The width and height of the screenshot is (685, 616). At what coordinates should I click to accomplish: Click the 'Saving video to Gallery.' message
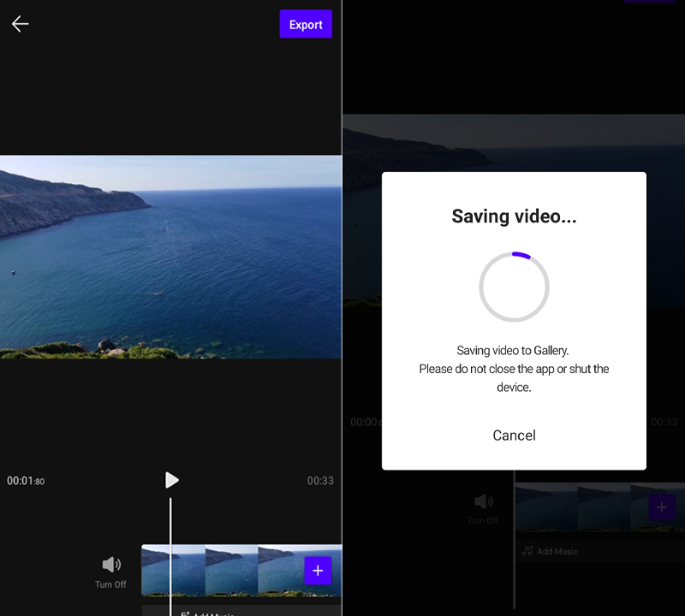point(512,351)
